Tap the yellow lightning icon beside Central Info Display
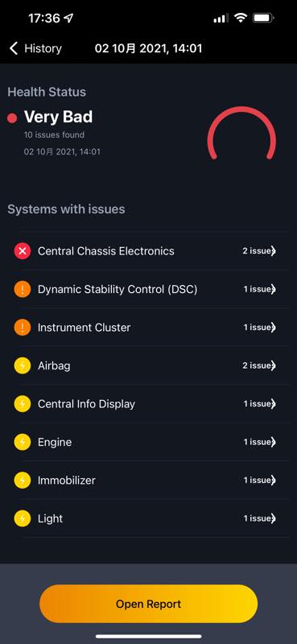This screenshot has height=644, width=297. 23,404
